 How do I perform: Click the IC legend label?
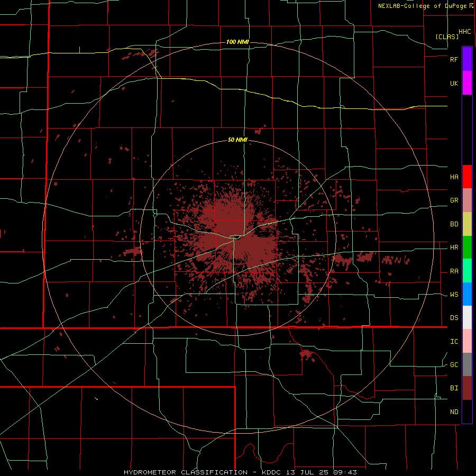coord(454,342)
